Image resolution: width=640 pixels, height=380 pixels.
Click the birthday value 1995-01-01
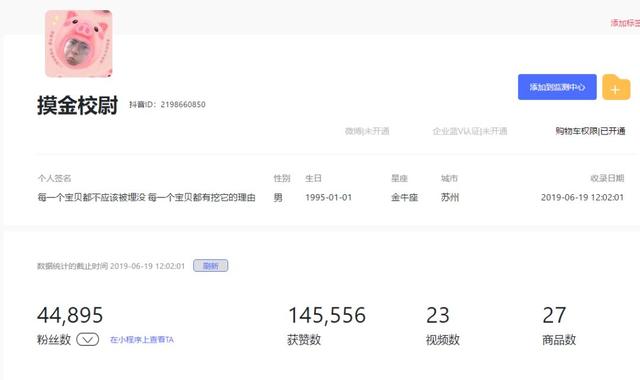(329, 198)
